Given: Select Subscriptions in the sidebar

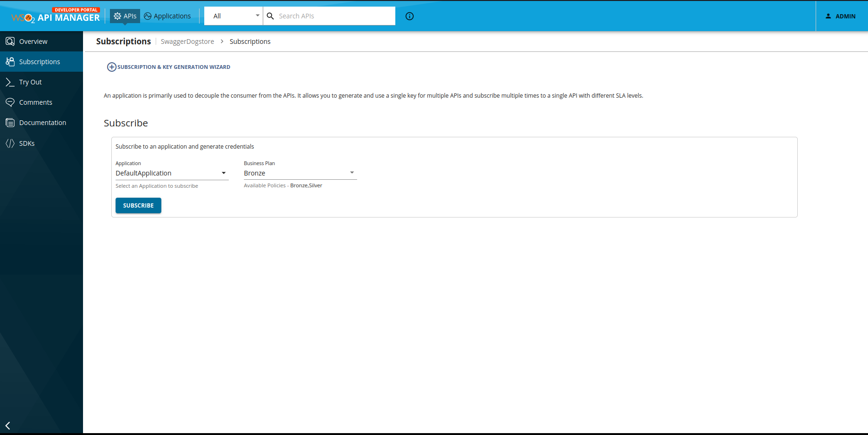Looking at the screenshot, I should (42, 62).
